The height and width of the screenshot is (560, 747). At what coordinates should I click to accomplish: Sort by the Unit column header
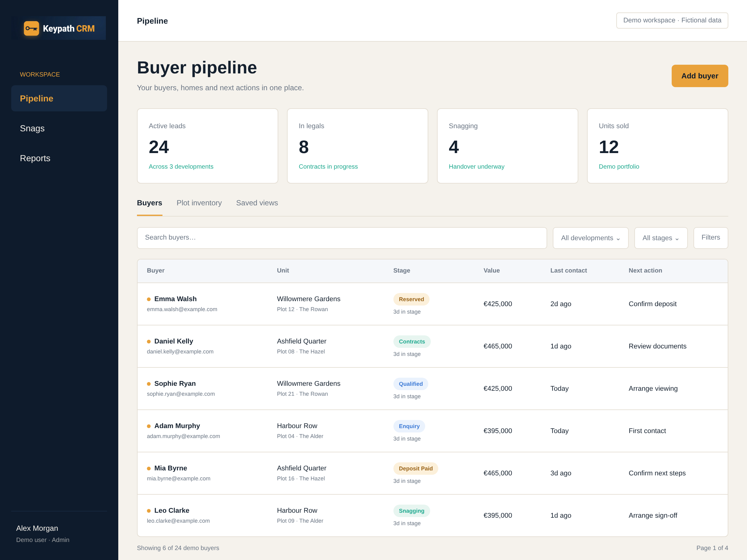(283, 270)
